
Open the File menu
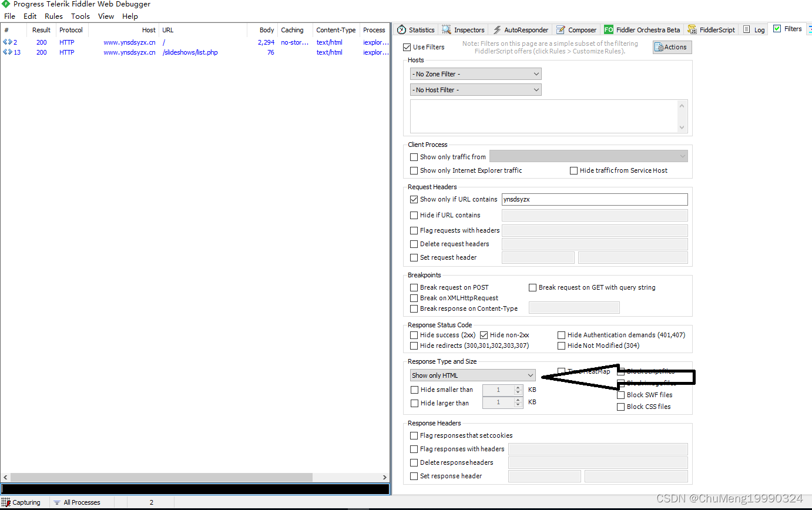(9, 16)
